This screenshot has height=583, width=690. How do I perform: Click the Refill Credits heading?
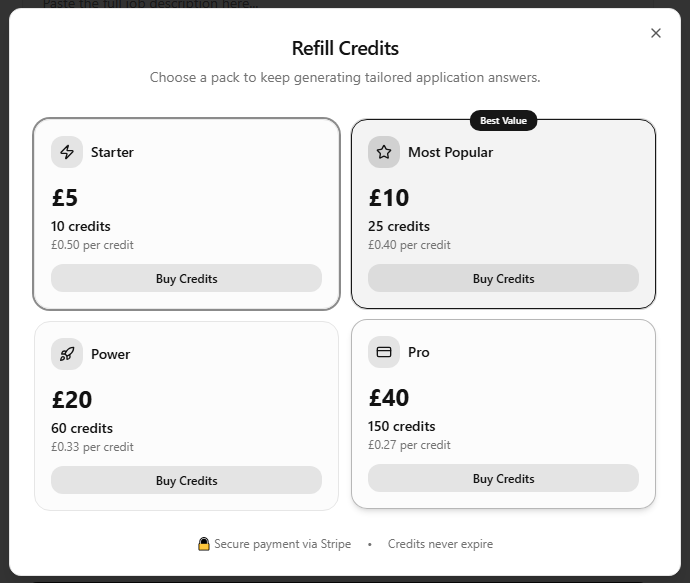pos(345,48)
